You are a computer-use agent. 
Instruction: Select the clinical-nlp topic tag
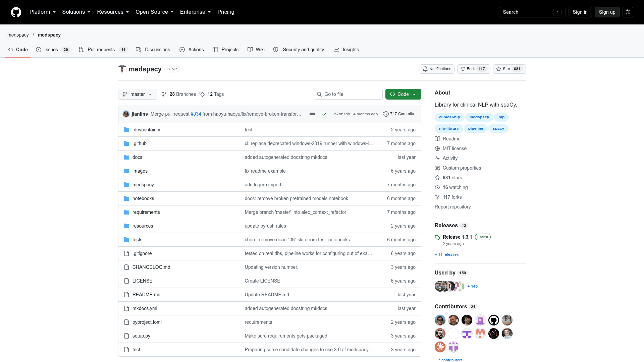(449, 117)
